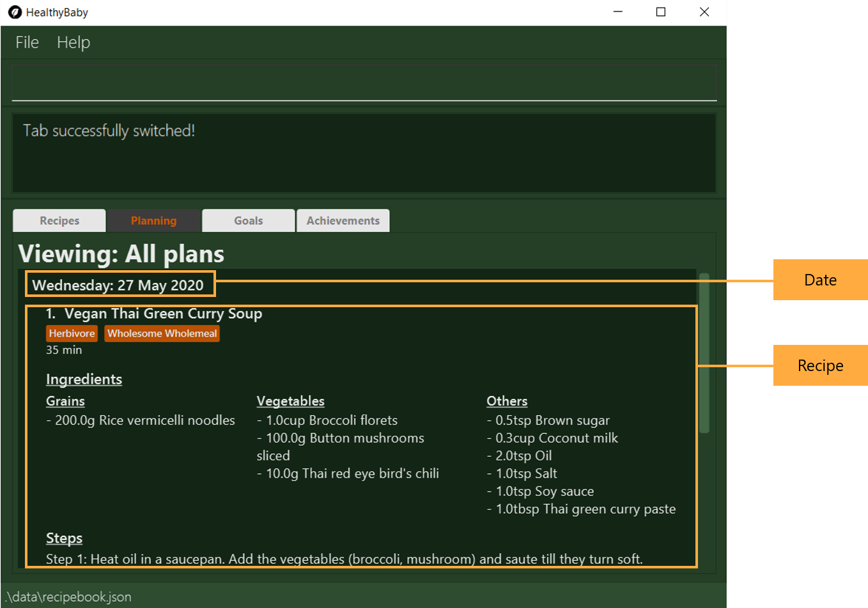This screenshot has height=608, width=868.
Task: Open the Help menu
Action: coord(74,42)
